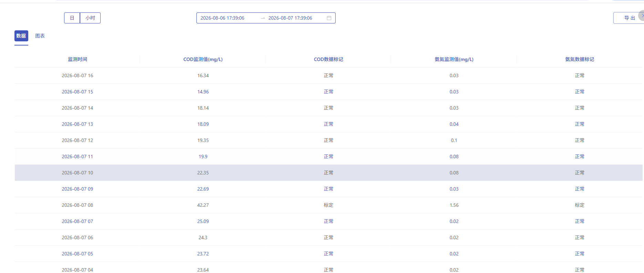Screen dimensions: 644x273
Task: Click COD value 19.9
Action: tap(203, 156)
